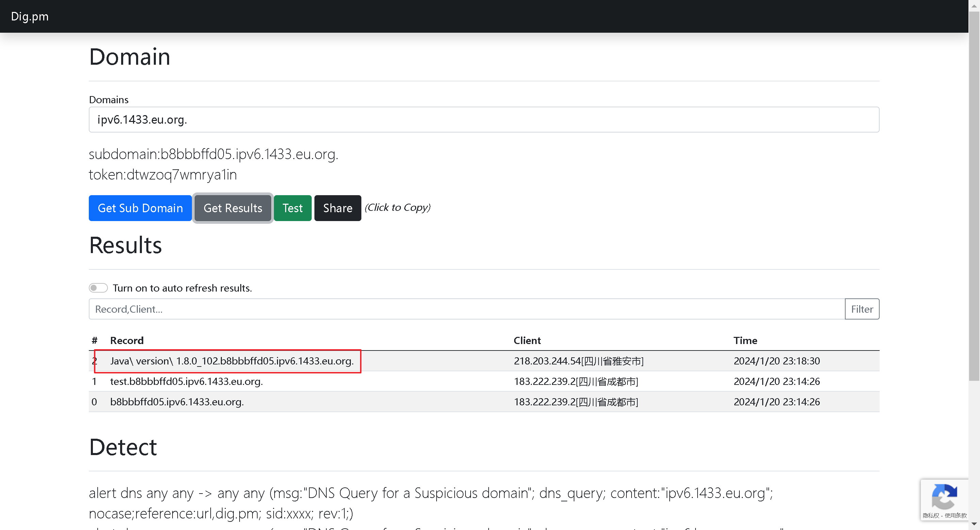980x530 pixels.
Task: Click the Record column header
Action: pyautogui.click(x=127, y=340)
